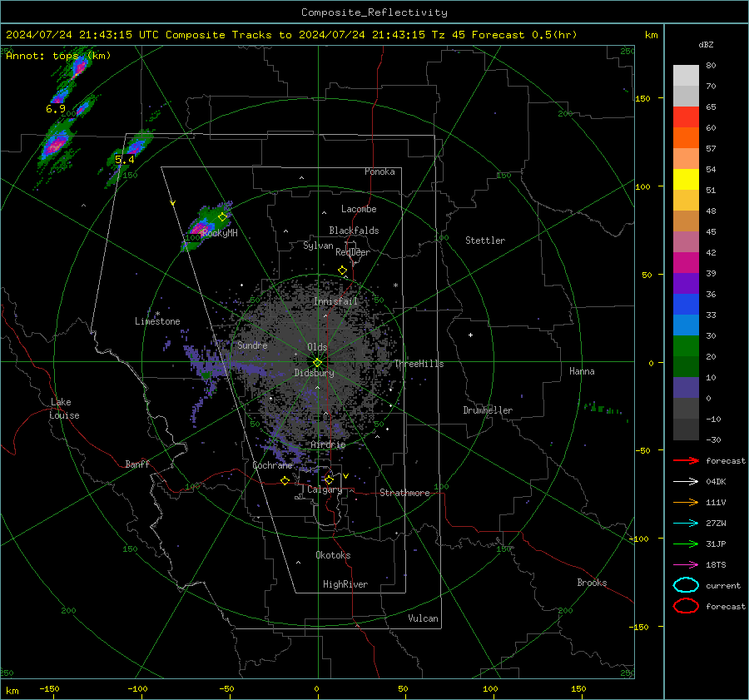Click the Banff city label

[x=137, y=464]
